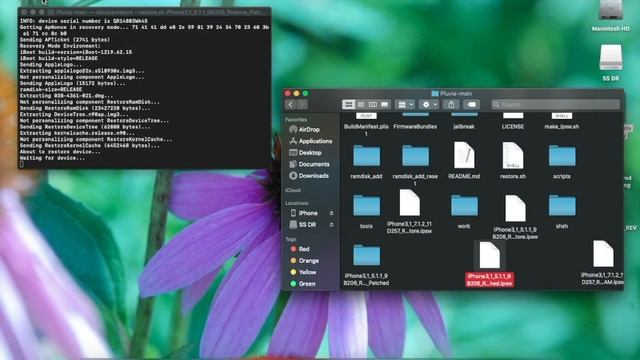Switch Finder to column view
The width and height of the screenshot is (640, 360).
click(x=373, y=105)
